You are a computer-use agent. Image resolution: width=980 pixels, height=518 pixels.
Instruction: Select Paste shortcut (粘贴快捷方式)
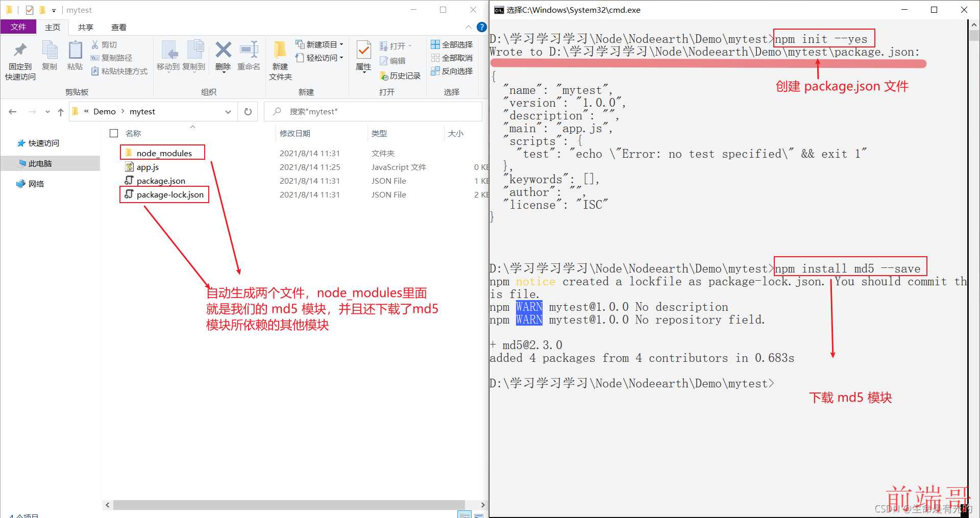tap(119, 71)
